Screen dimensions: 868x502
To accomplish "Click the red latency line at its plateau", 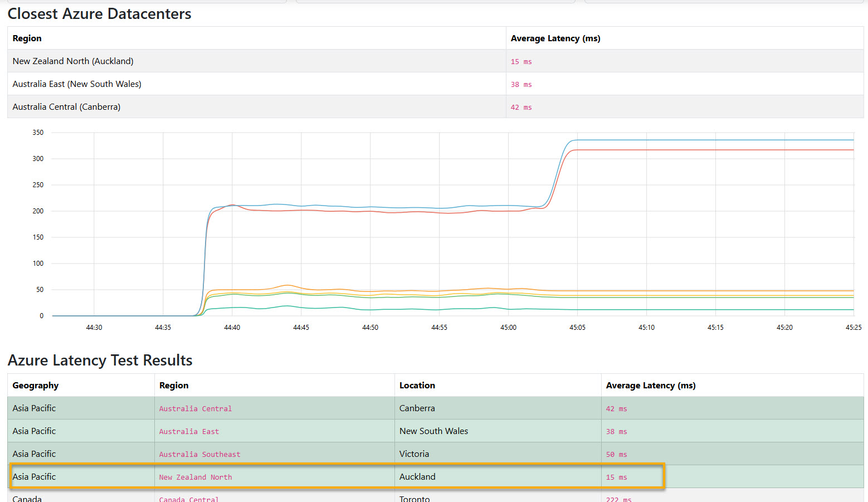I will pos(715,150).
